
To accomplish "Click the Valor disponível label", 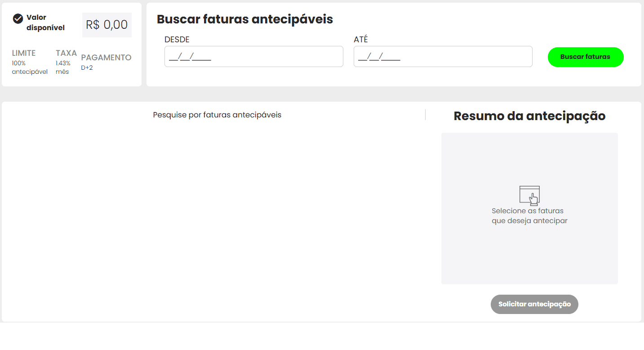I will [45, 22].
